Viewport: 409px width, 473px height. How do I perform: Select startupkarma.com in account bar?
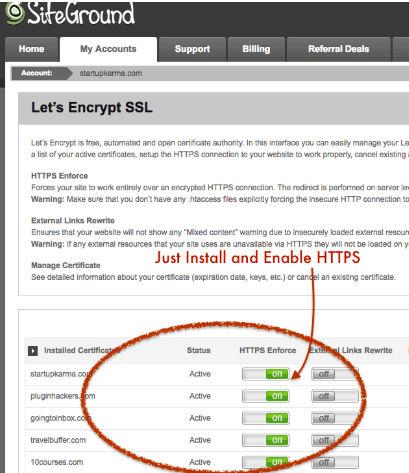[111, 73]
